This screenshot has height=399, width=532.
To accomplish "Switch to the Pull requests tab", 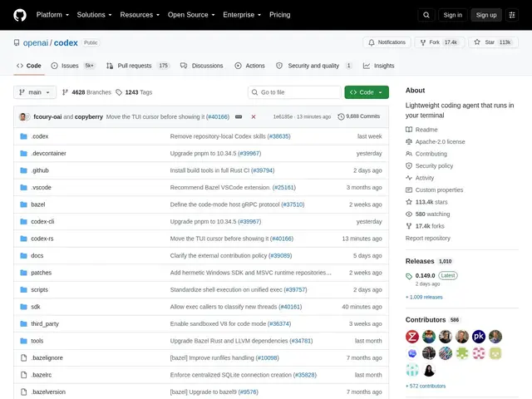I will (x=138, y=66).
